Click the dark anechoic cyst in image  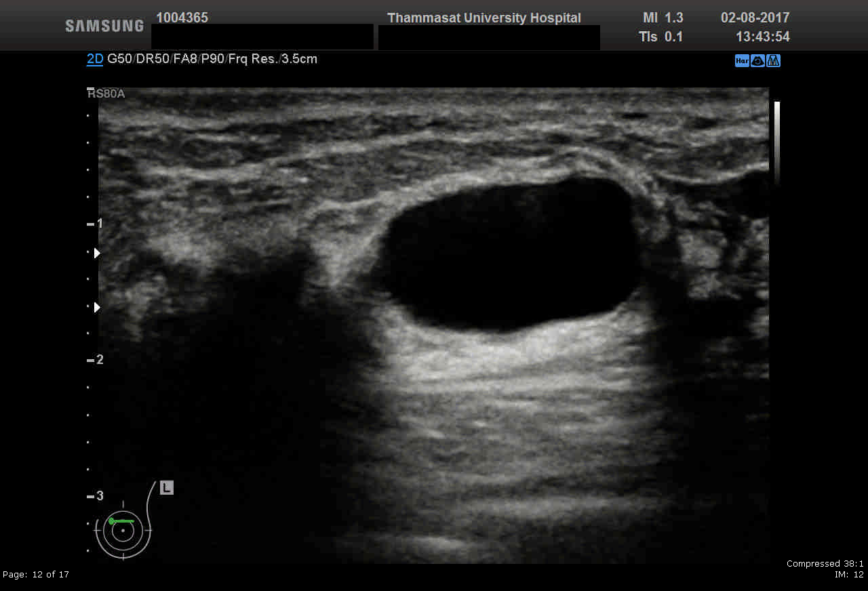tap(512, 254)
